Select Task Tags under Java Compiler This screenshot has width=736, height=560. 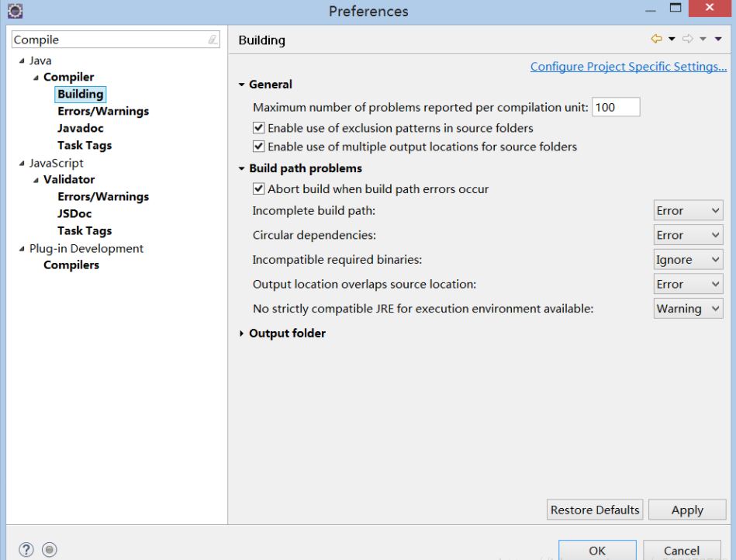(x=85, y=146)
